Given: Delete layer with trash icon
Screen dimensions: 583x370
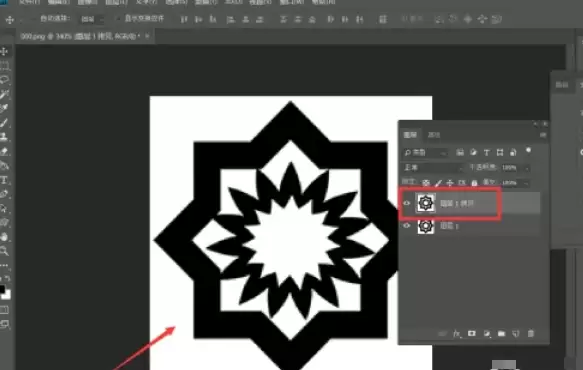Looking at the screenshot, I should coord(531,334).
